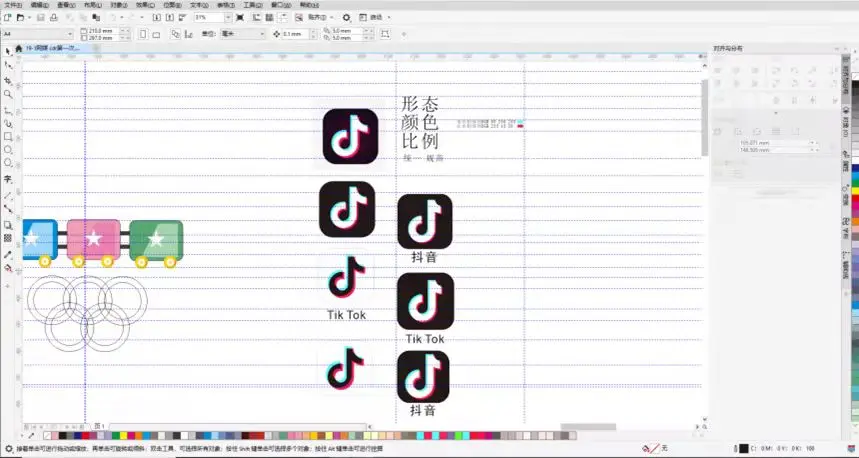The width and height of the screenshot is (859, 458).
Task: Select the no-color swatch in bottom palette
Action: 48,436
